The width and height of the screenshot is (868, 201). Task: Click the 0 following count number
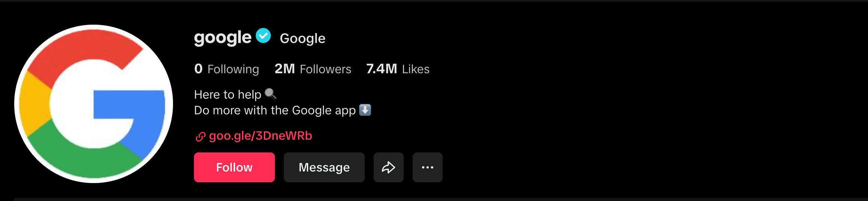click(x=198, y=69)
